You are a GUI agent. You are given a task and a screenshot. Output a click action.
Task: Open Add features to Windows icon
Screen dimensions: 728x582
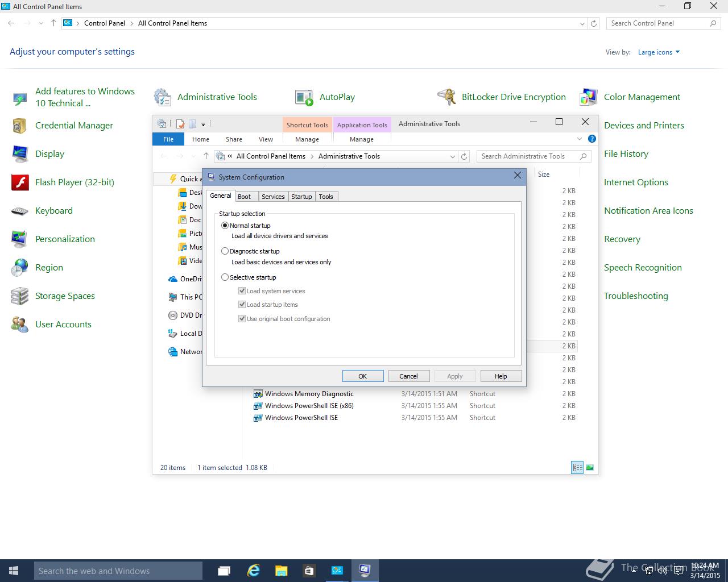click(20, 98)
